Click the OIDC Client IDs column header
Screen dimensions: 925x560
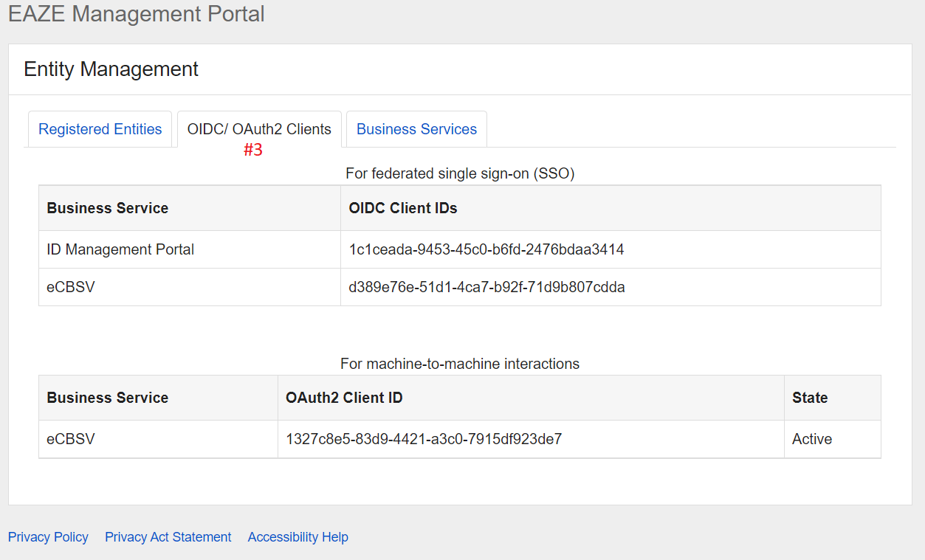pos(403,208)
